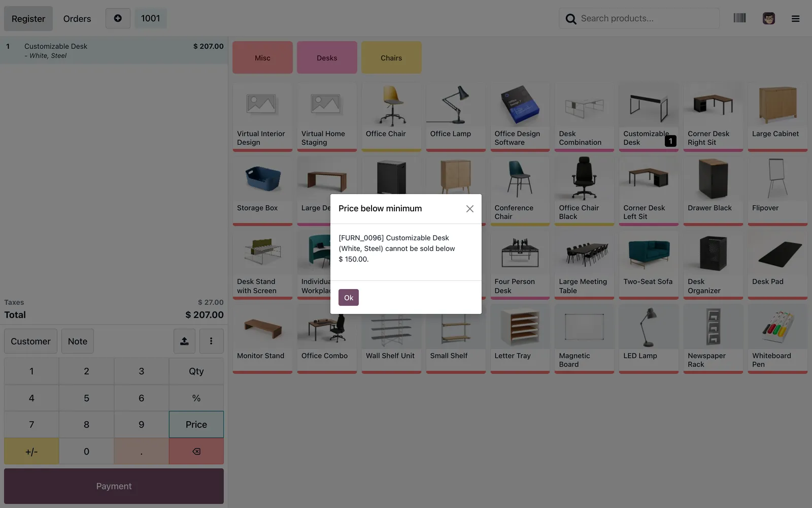Image resolution: width=812 pixels, height=508 pixels.
Task: Add Office Lamp product
Action: point(456,117)
